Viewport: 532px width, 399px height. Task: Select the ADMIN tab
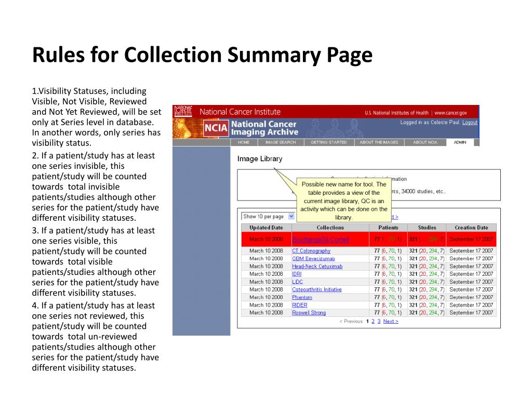460,142
